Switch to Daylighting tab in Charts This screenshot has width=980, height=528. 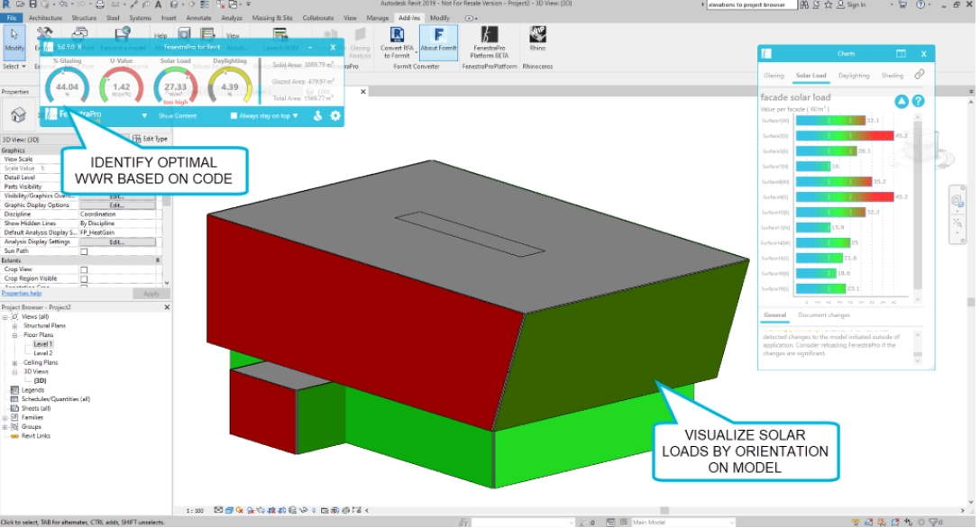point(854,76)
